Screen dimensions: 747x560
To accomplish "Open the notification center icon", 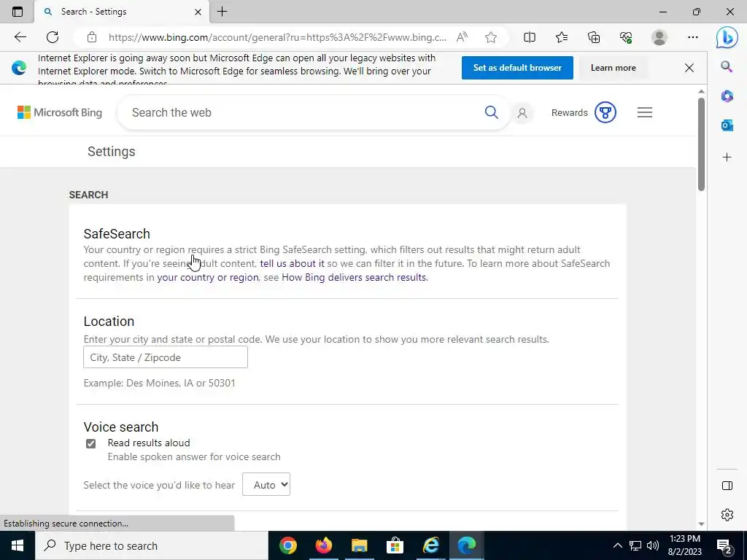I will point(724,546).
